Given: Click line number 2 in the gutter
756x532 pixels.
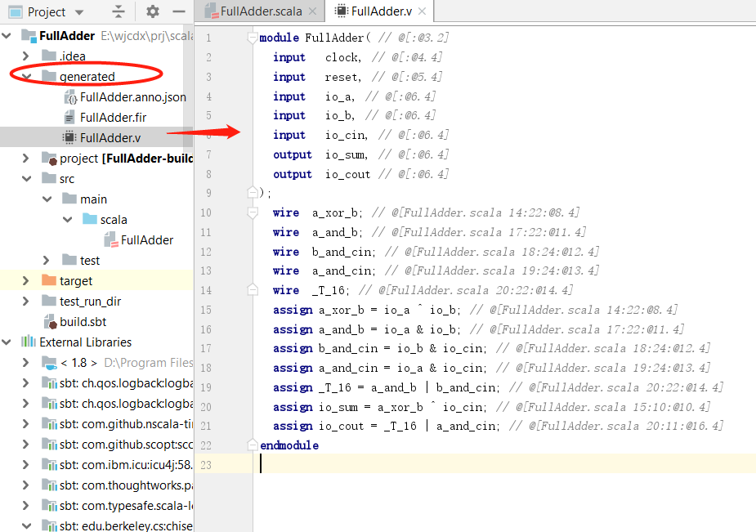Looking at the screenshot, I should pyautogui.click(x=208, y=57).
